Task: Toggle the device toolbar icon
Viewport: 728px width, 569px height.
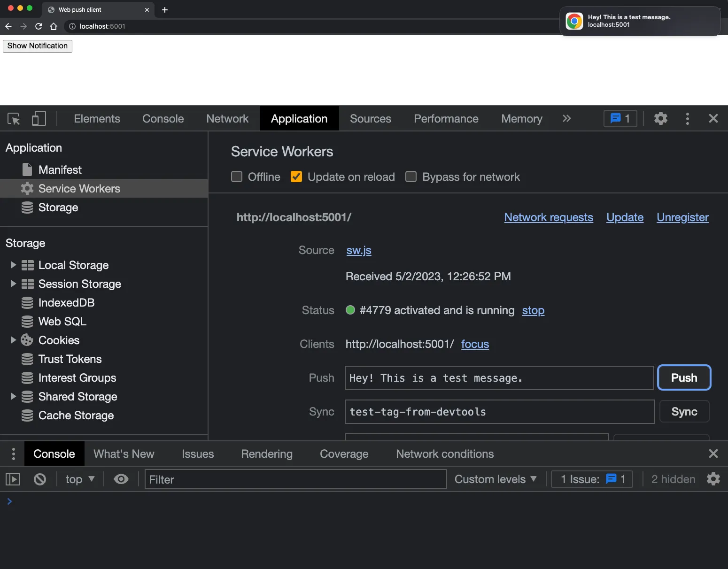Action: point(39,119)
